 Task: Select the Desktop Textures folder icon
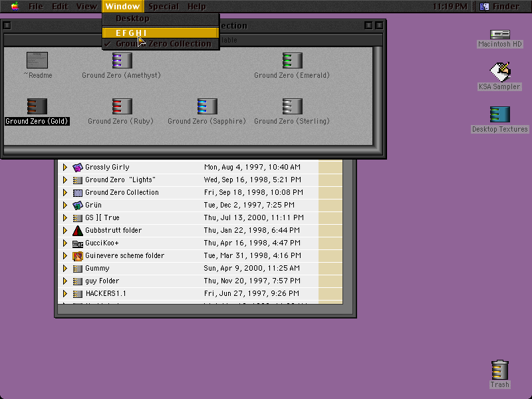[x=500, y=114]
